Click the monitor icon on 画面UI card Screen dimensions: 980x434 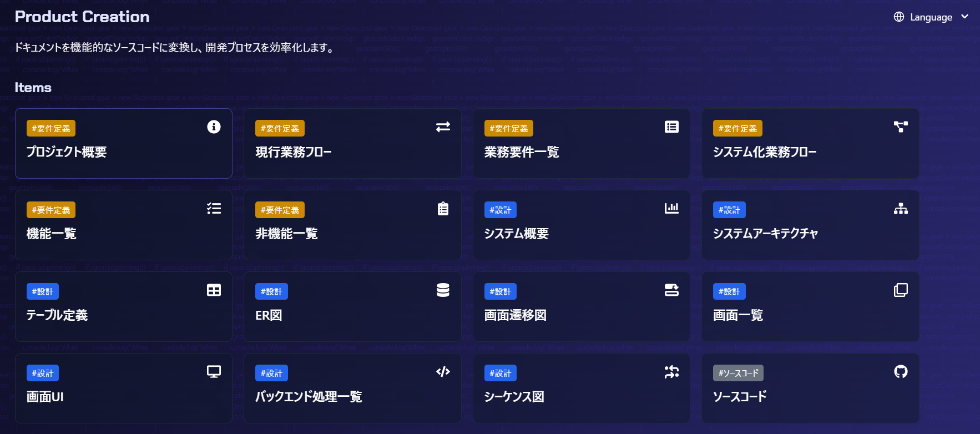(x=214, y=372)
